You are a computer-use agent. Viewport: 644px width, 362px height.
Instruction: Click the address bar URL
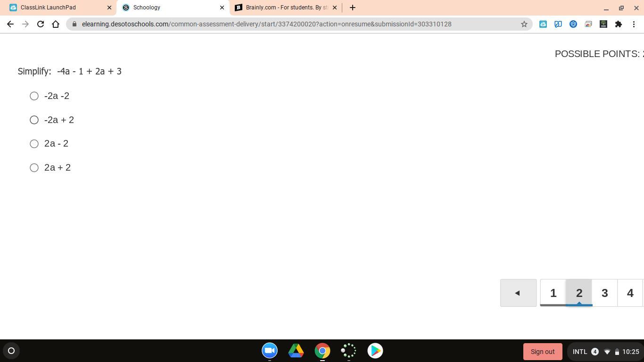click(266, 24)
